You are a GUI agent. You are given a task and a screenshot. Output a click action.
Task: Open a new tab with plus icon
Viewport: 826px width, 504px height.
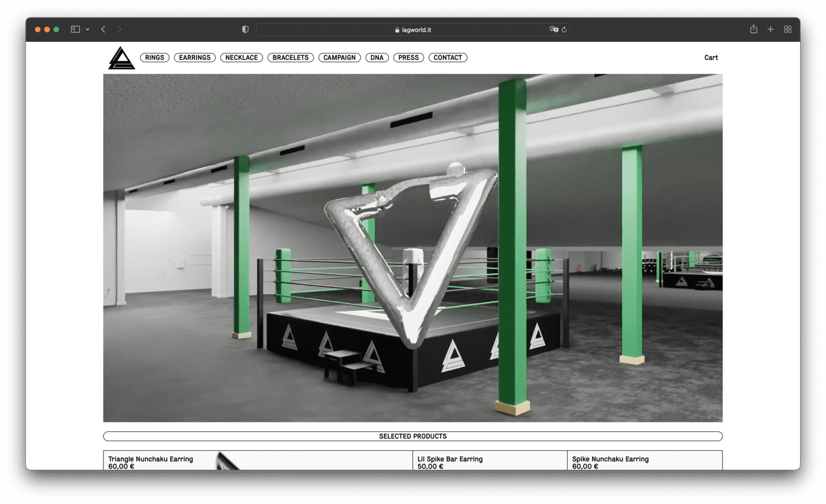pos(770,29)
